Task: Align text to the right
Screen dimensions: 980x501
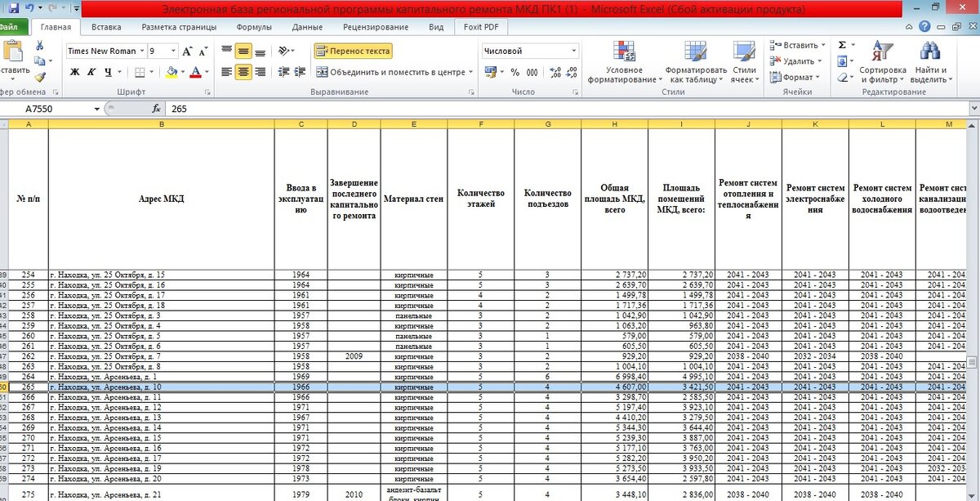Action: click(260, 72)
